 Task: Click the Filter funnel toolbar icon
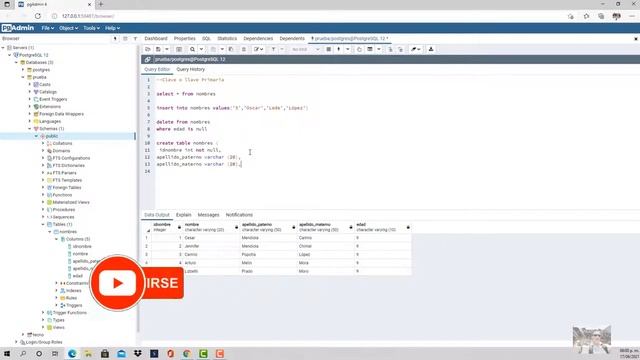273,49
